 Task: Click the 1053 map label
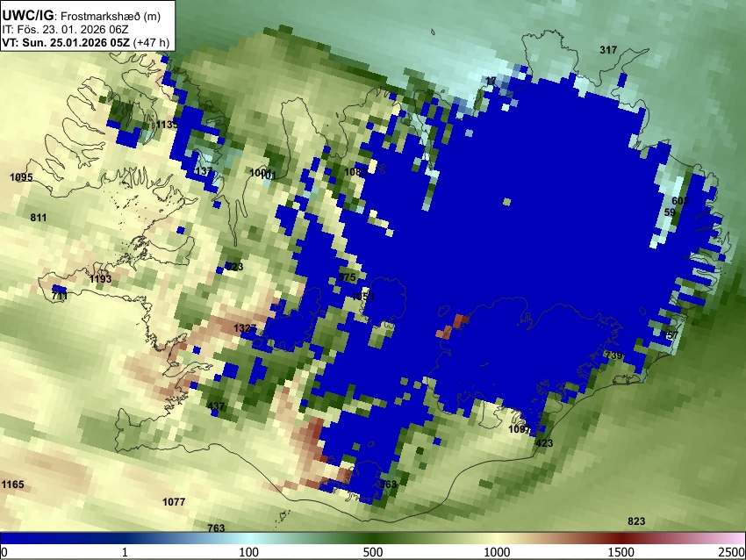(362, 297)
